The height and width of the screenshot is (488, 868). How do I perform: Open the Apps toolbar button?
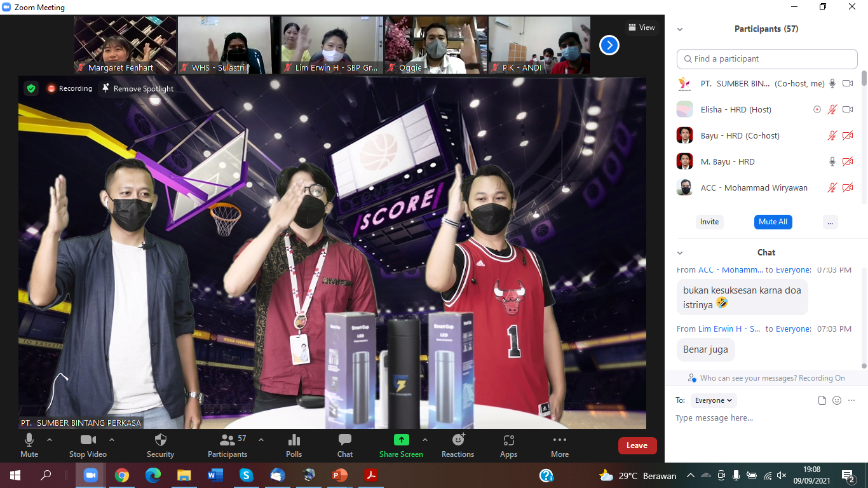pos(508,445)
